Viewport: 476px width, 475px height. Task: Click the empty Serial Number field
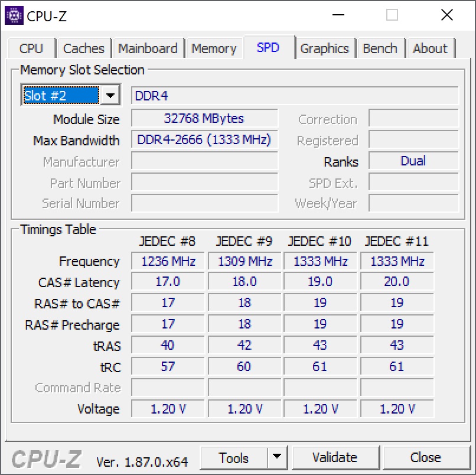tap(204, 203)
